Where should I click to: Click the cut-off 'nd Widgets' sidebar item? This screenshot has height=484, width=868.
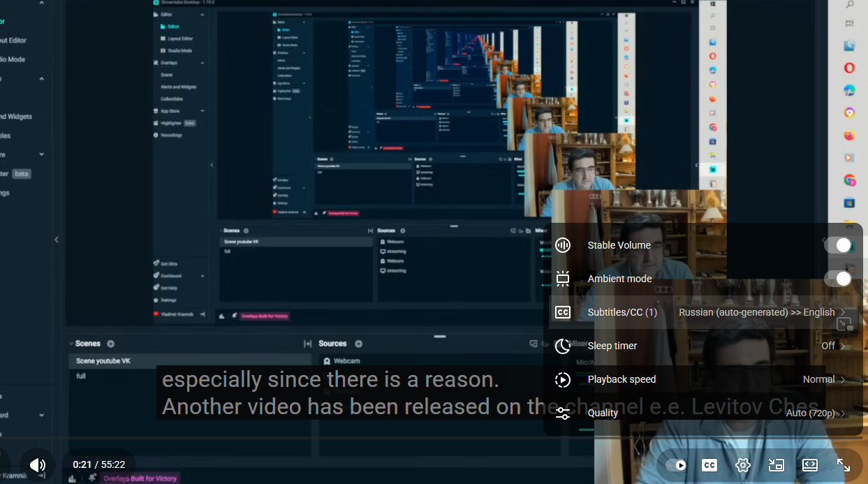pyautogui.click(x=16, y=117)
